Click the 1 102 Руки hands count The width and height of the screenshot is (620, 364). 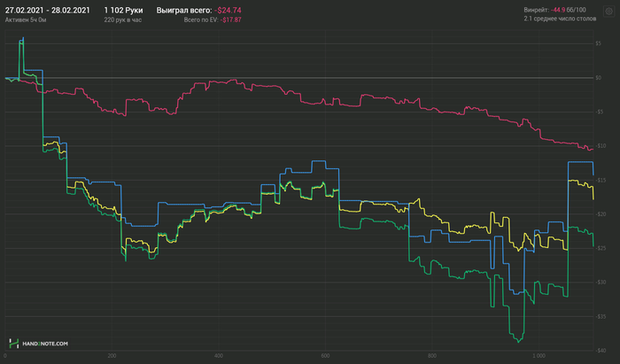click(x=123, y=11)
